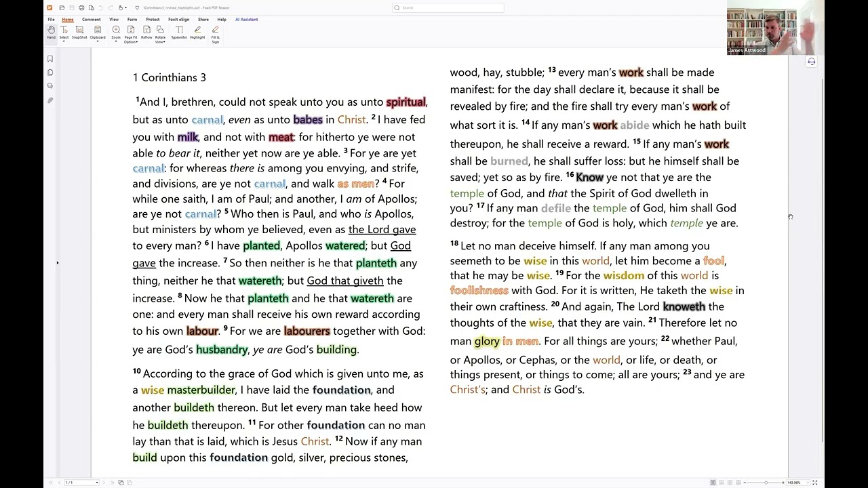Viewport: 868px width, 488px height.
Task: Click the word "spiritual" highlighted in red
Action: (406, 102)
